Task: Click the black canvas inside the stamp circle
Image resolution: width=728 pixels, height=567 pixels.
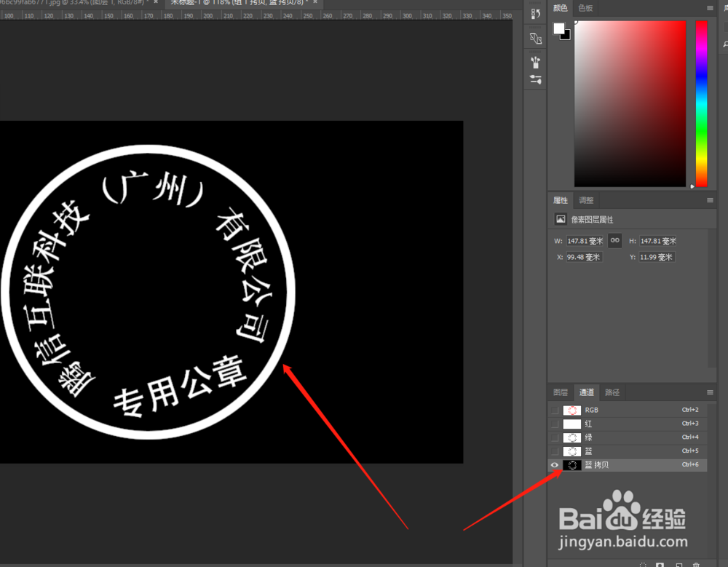Action: tap(149, 293)
